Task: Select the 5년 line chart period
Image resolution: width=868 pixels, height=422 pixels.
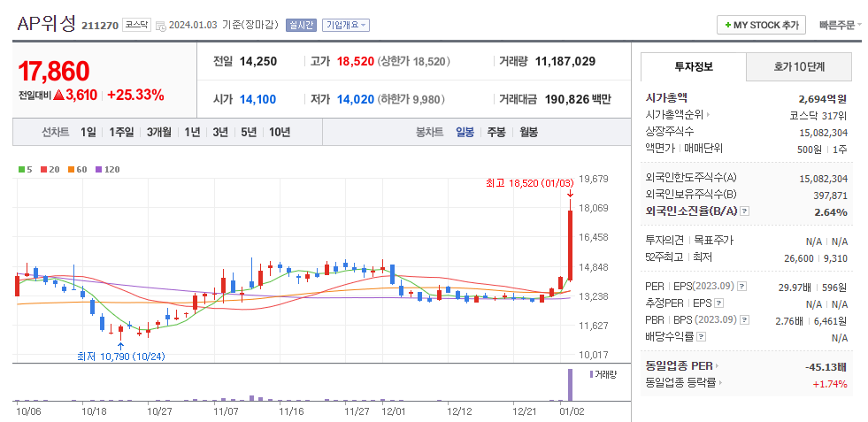Action: [x=249, y=133]
